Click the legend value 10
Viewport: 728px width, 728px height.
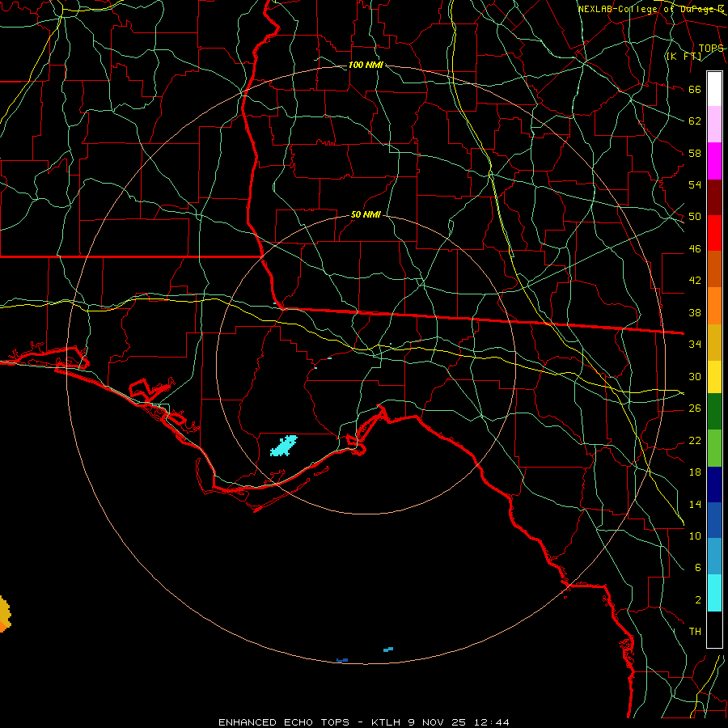point(695,535)
